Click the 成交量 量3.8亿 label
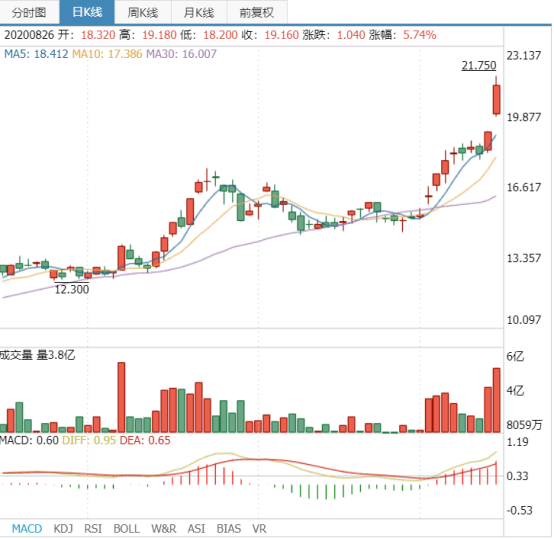The image size is (554, 539). pyautogui.click(x=37, y=355)
